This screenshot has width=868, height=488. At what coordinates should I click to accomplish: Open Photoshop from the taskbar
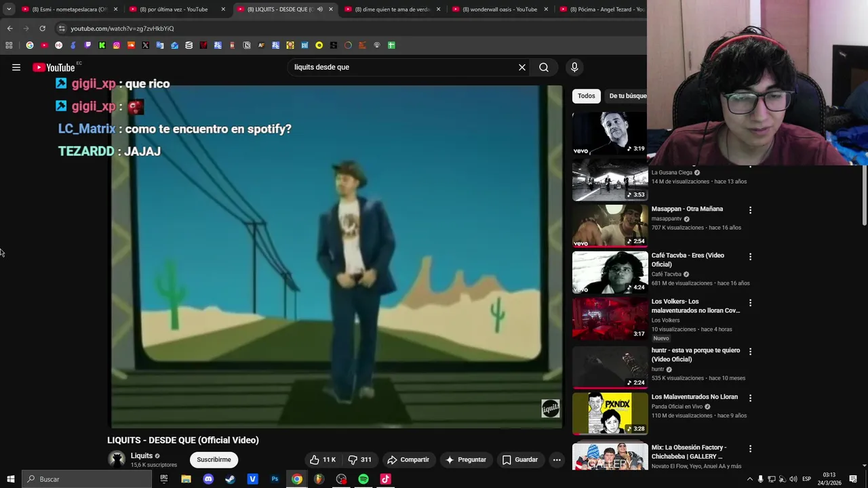click(275, 479)
